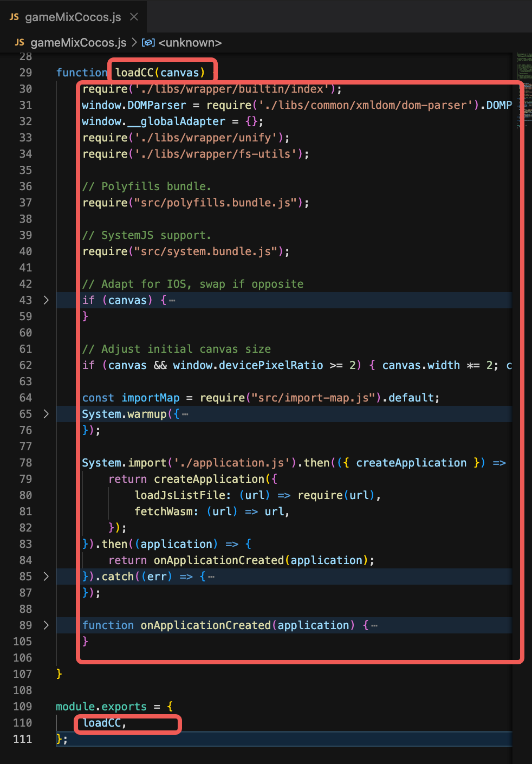Click loadCC in the function declaration on line 29
The image size is (532, 764).
(134, 73)
